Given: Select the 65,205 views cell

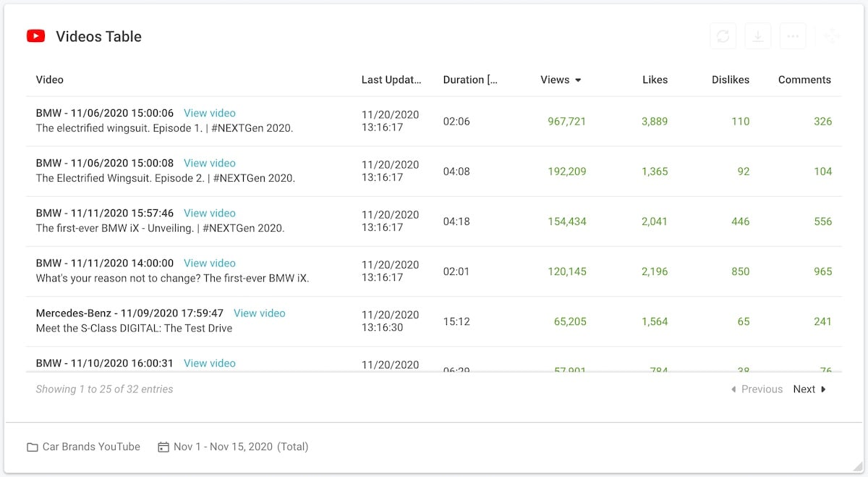Looking at the screenshot, I should coord(570,321).
